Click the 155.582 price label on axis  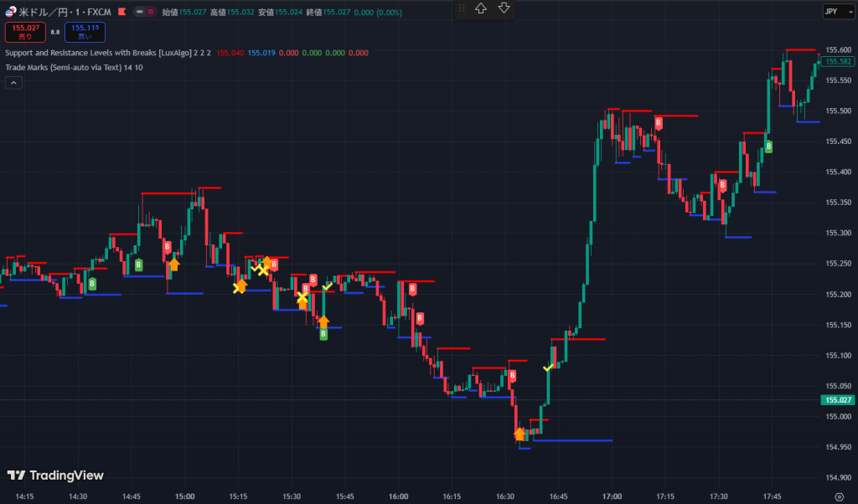tap(839, 62)
